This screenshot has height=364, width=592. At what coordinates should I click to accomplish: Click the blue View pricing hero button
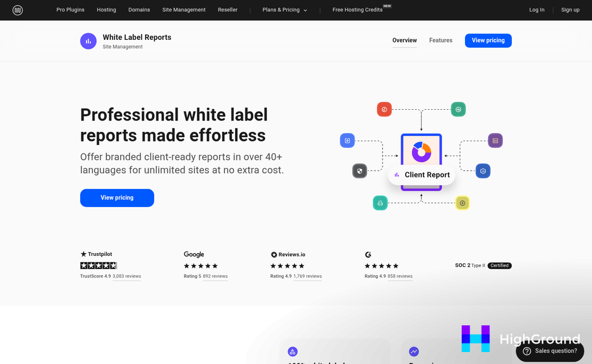[117, 198]
